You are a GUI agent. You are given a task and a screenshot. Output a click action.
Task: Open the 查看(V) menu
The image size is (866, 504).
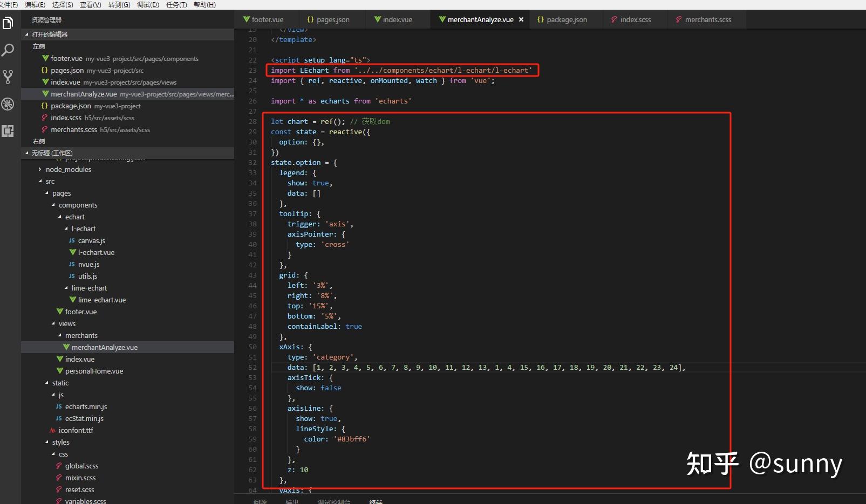coord(90,4)
